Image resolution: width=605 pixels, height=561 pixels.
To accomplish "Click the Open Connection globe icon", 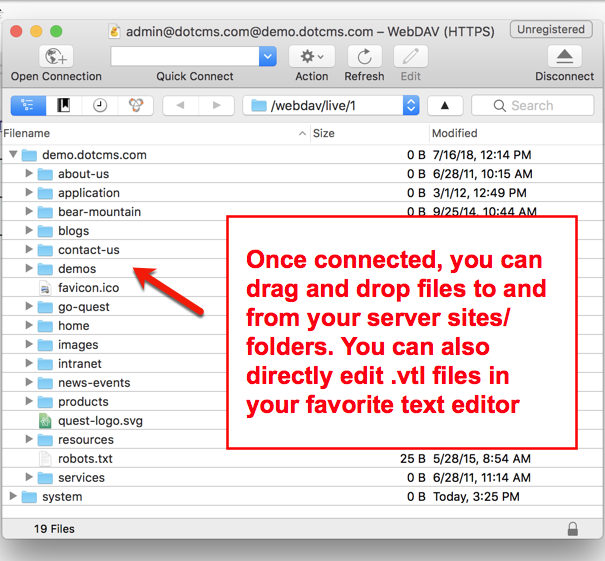I will (x=56, y=57).
